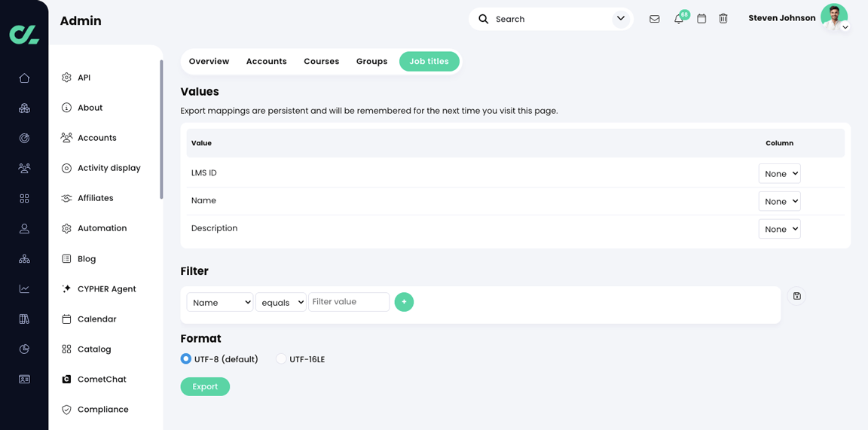Open the calendar icon in top bar
Screen dimensions: 868x430
[701, 19]
